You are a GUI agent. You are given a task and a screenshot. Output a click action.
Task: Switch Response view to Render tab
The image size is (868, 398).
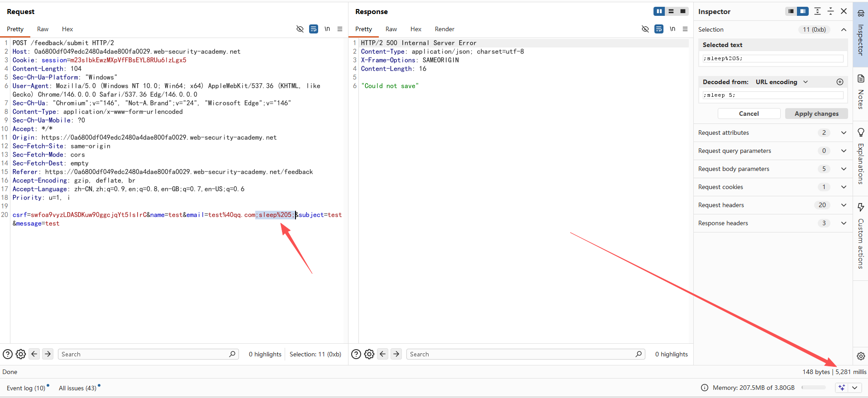[444, 29]
